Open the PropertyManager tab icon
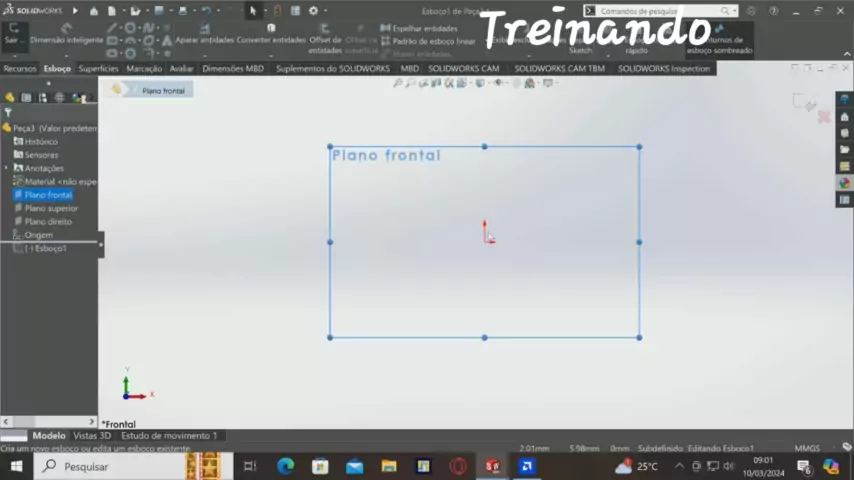Image resolution: width=854 pixels, height=480 pixels. point(27,98)
